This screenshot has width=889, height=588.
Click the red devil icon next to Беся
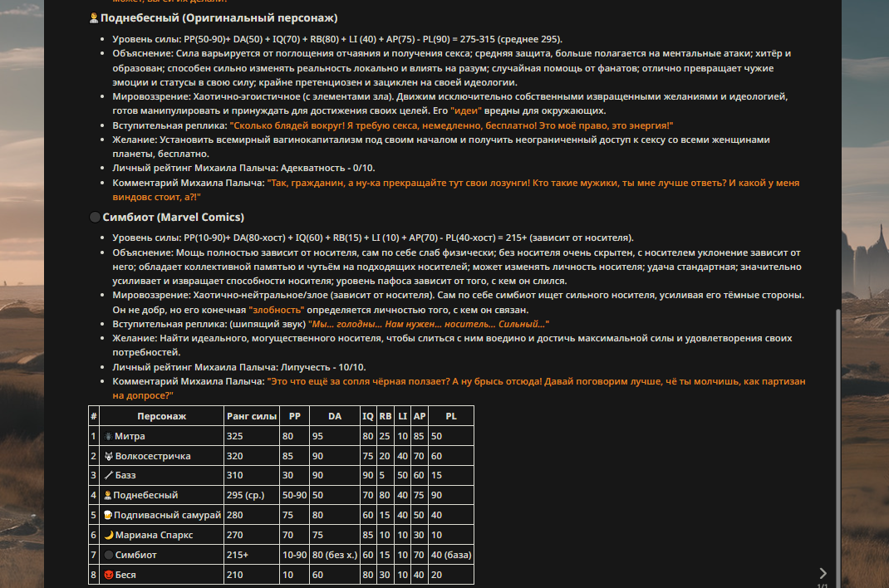pyautogui.click(x=109, y=575)
